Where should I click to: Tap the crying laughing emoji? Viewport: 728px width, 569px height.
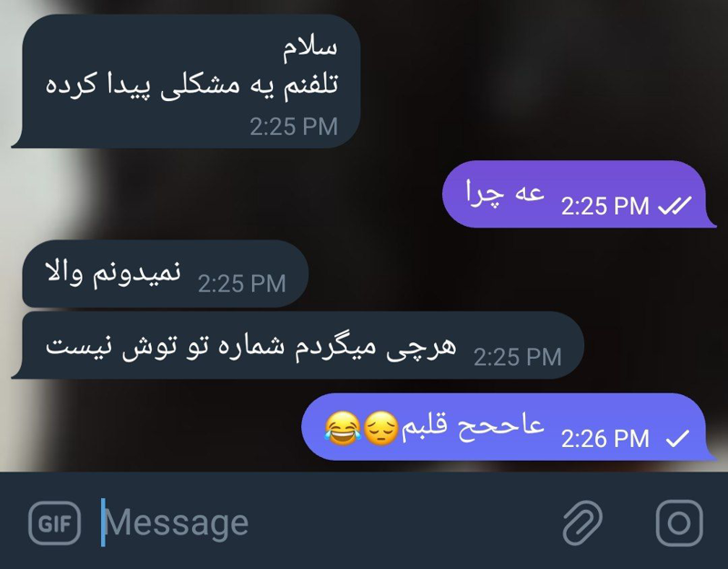coord(343,428)
